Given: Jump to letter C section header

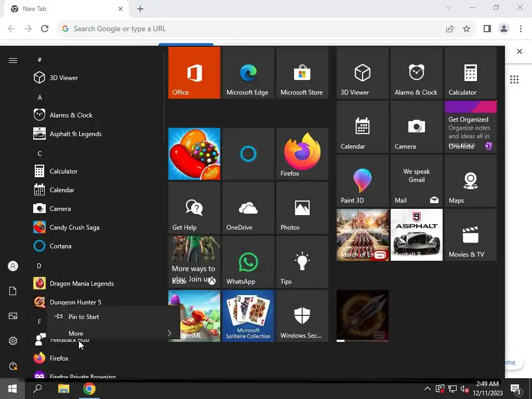Looking at the screenshot, I should [x=39, y=153].
